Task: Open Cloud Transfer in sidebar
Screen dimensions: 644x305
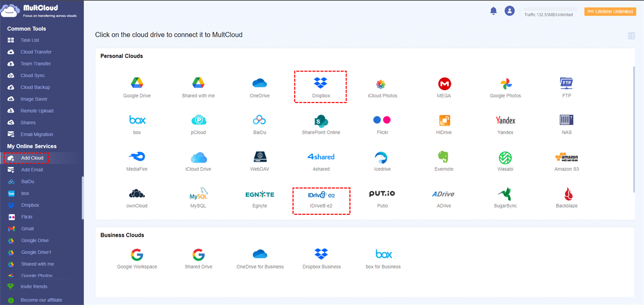Action: click(x=35, y=52)
